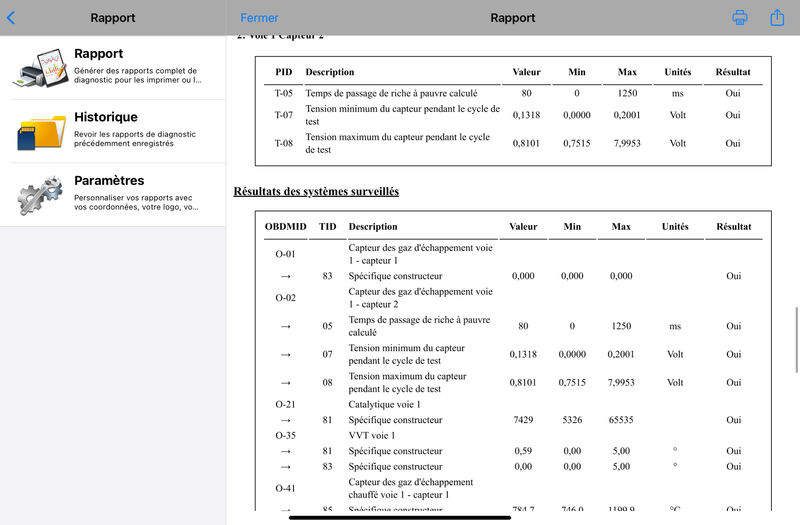Click the PID column header

[x=284, y=72]
